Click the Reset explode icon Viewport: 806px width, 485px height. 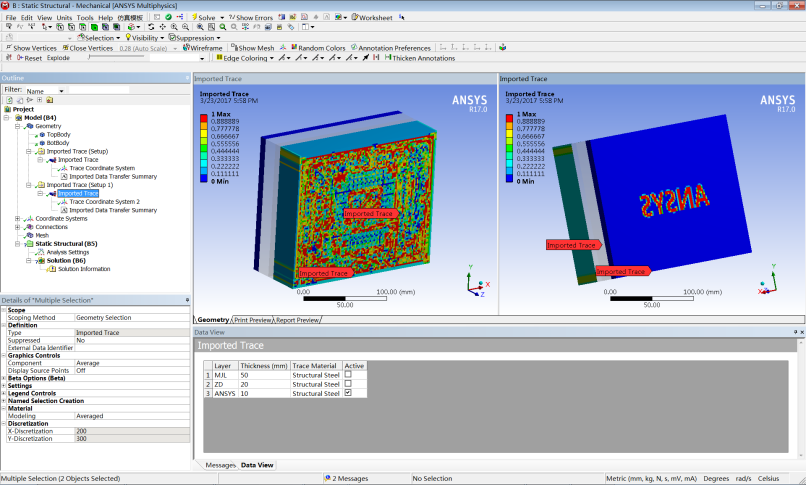pyautogui.click(x=20, y=58)
